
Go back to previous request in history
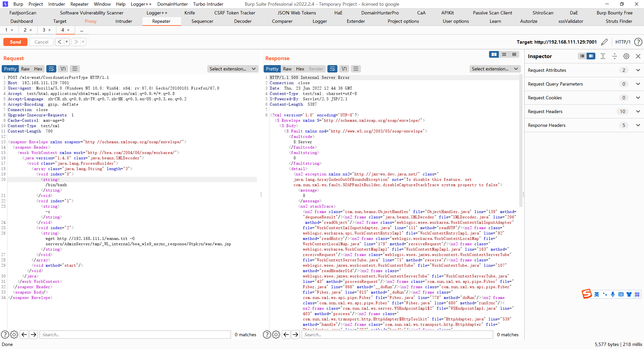click(x=60, y=42)
